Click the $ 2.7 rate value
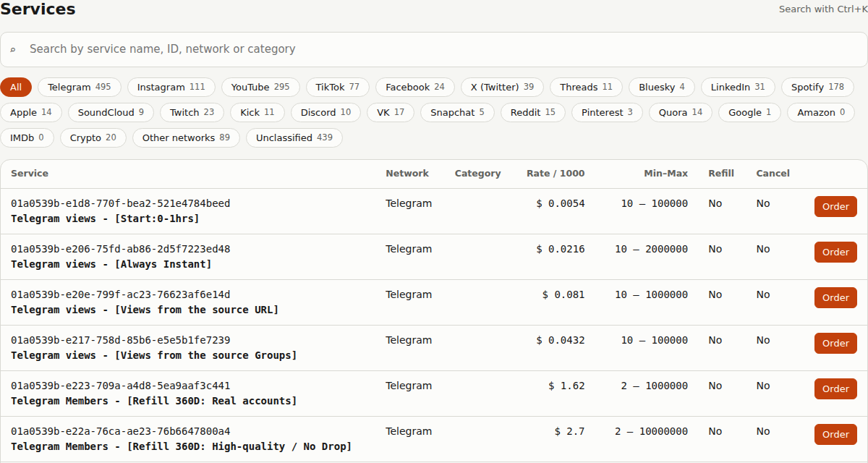868x463 pixels. click(x=570, y=431)
